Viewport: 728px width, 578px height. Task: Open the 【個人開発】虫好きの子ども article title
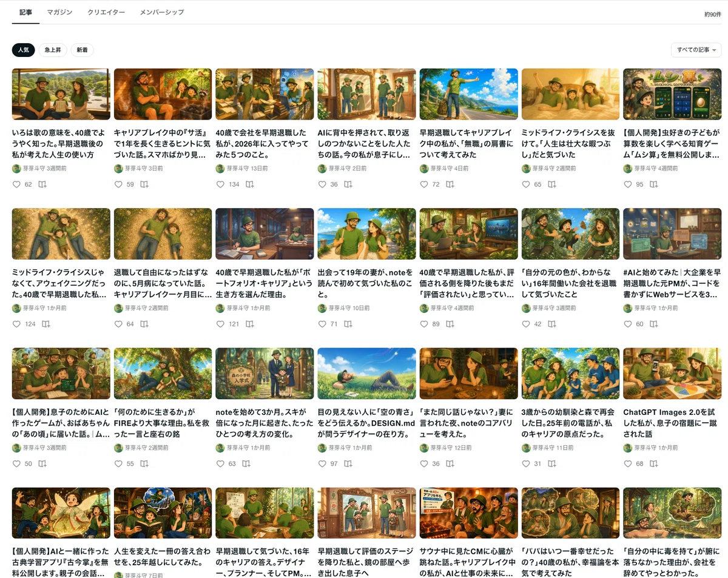[x=672, y=143]
